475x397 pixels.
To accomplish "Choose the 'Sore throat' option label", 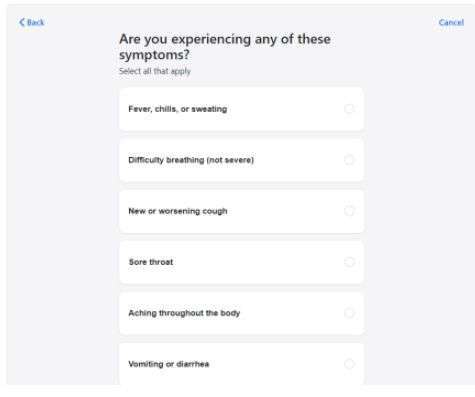I will point(151,262).
